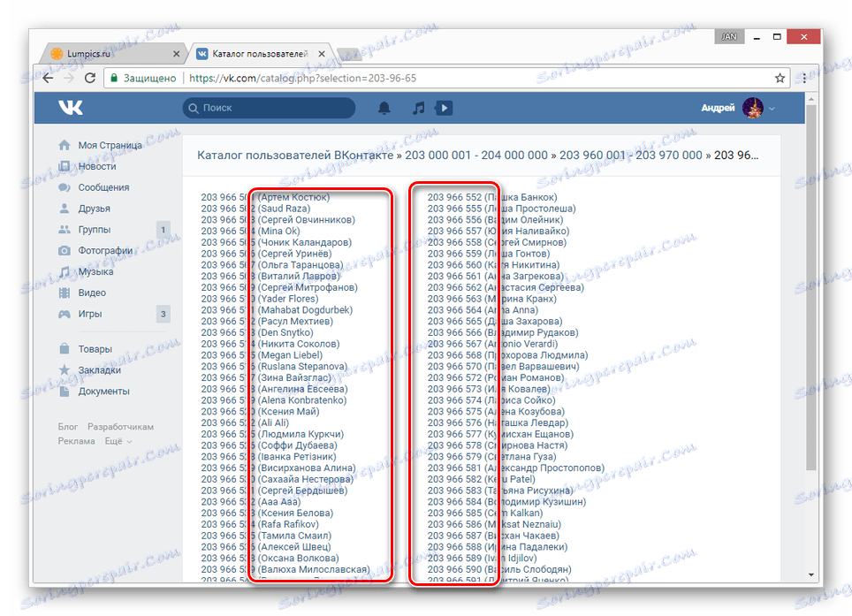Click breadcrumb Каталог пользователей ВКонтакте
852x616 pixels.
pos(295,156)
